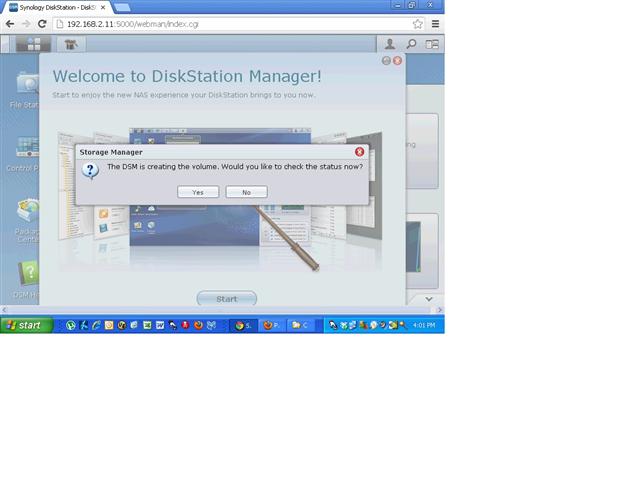The height and width of the screenshot is (480, 640).
Task: Switch to Chrome taskbar button
Action: 244,325
